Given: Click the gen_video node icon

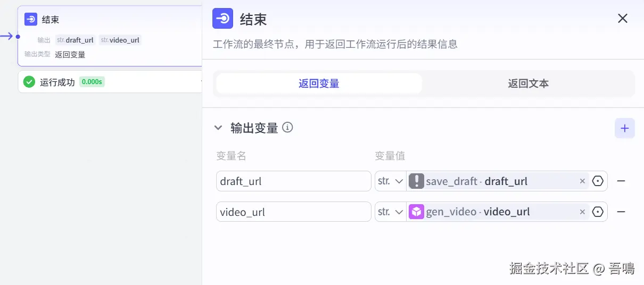Looking at the screenshot, I should [x=416, y=212].
